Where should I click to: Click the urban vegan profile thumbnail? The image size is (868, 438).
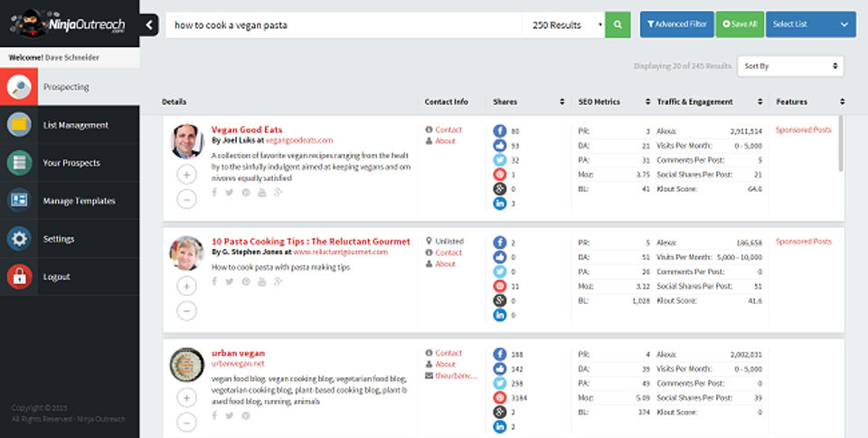coord(187,365)
